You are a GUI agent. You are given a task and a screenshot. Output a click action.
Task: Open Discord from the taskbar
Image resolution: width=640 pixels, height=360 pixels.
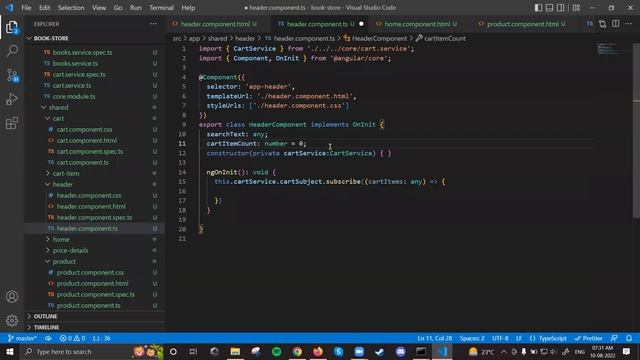coord(400,352)
